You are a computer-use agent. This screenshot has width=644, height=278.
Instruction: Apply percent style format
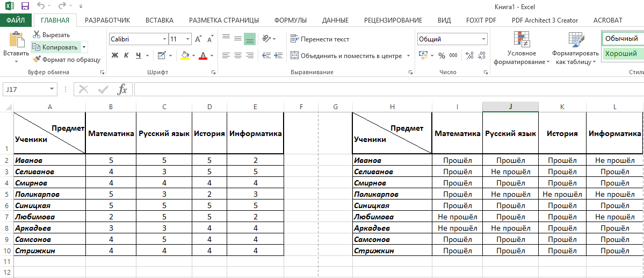tap(442, 56)
